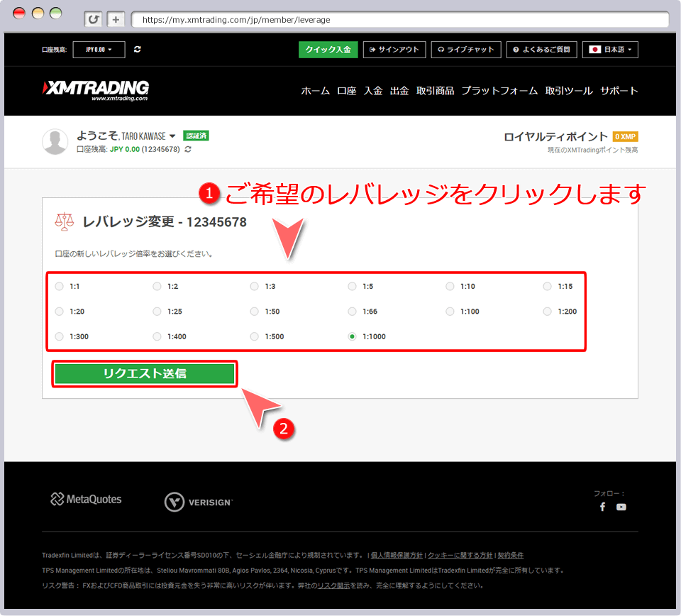This screenshot has width=681, height=616.
Task: Open ライブチャット
Action: click(466, 50)
